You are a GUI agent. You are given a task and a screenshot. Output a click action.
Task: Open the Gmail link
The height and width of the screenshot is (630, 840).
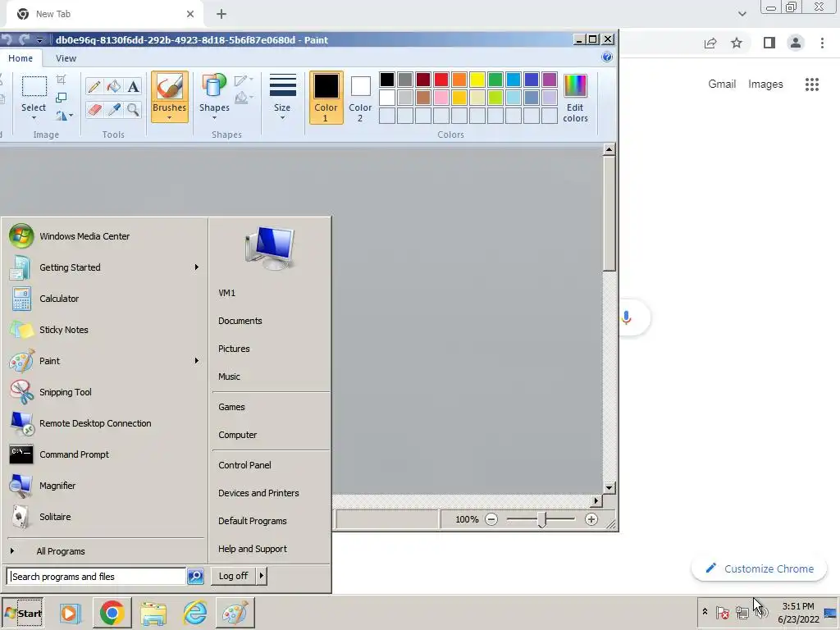tap(722, 84)
